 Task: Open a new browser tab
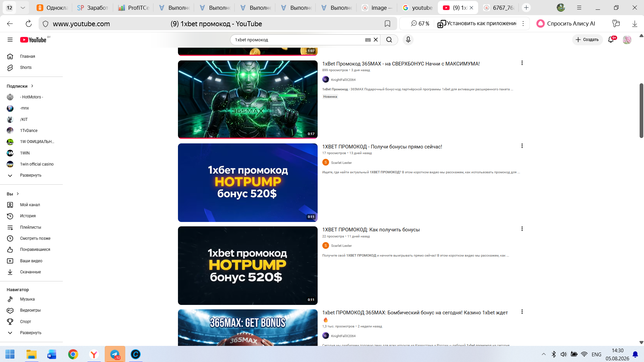[x=526, y=8]
